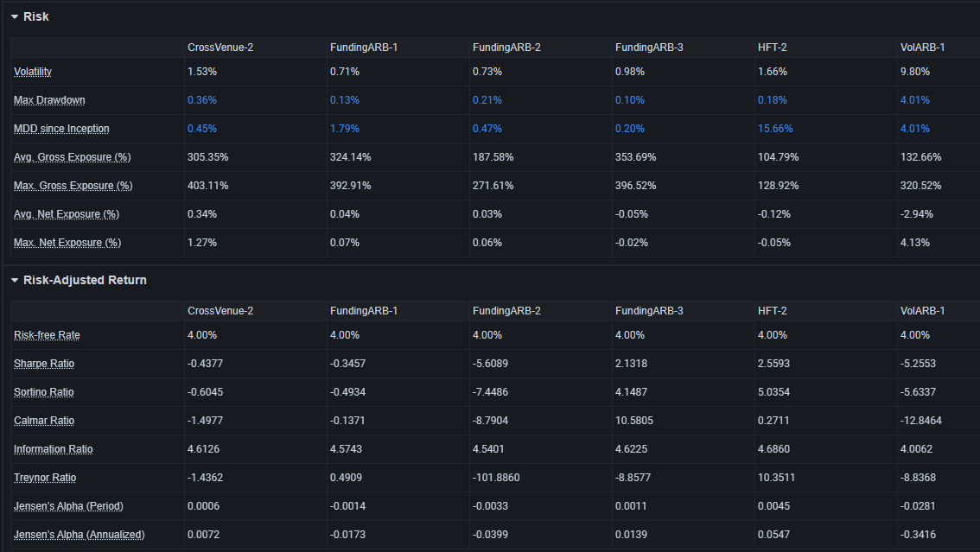Click CrossVenue-2 Max Drawdown value 0.36%
The width and height of the screenshot is (980, 552).
click(202, 100)
